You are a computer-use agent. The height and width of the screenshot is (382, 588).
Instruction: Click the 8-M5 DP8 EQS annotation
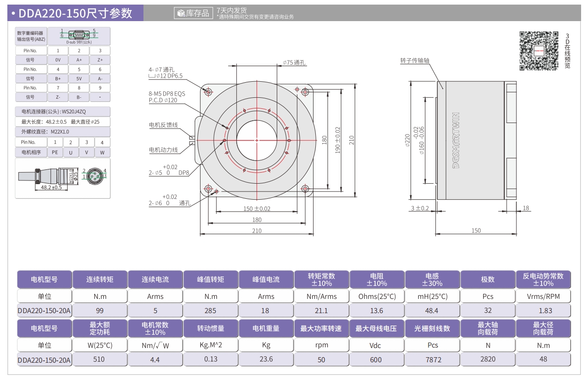[167, 93]
